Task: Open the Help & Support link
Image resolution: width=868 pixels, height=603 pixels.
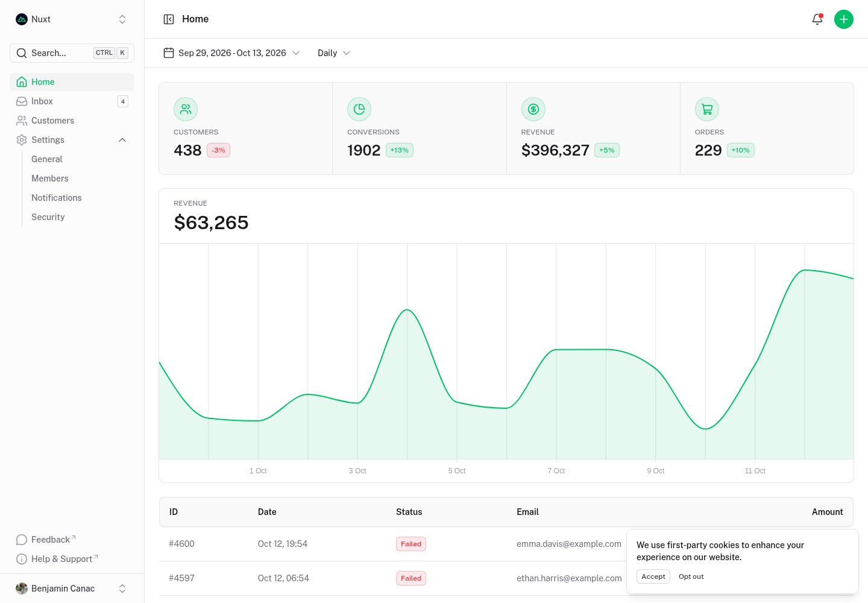Action: (72, 559)
